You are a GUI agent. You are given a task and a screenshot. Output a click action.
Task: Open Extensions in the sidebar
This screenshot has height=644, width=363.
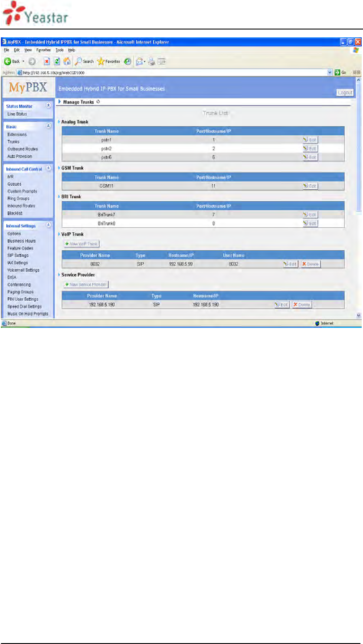(17, 134)
